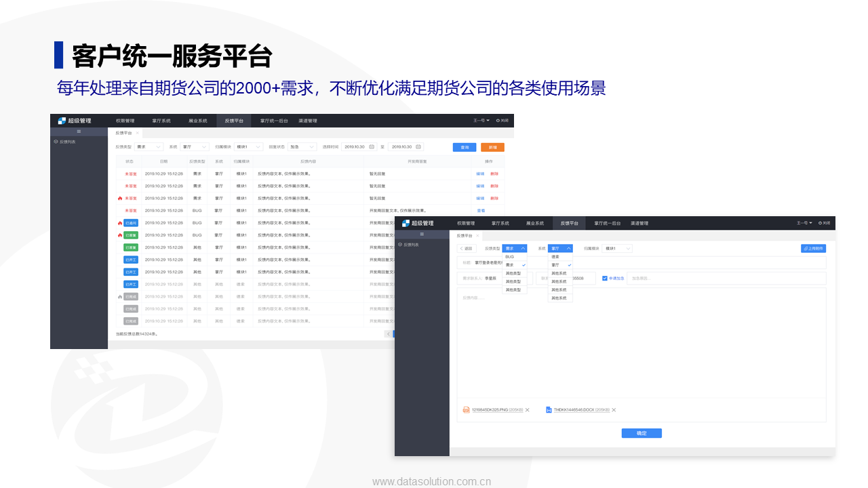Screen dimensions: 868x488
Task: Click the DOCX file icon for THDKK1446546.DOCX
Action: (x=549, y=410)
